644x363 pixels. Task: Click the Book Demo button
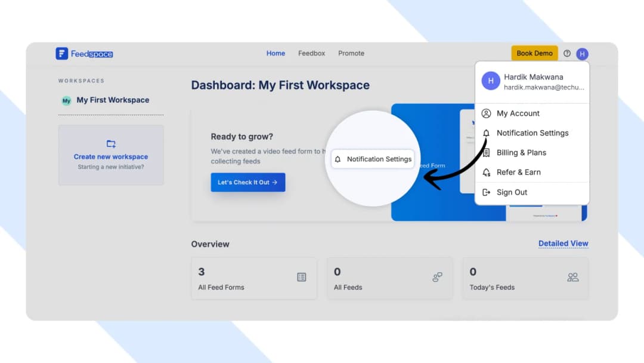pyautogui.click(x=534, y=53)
